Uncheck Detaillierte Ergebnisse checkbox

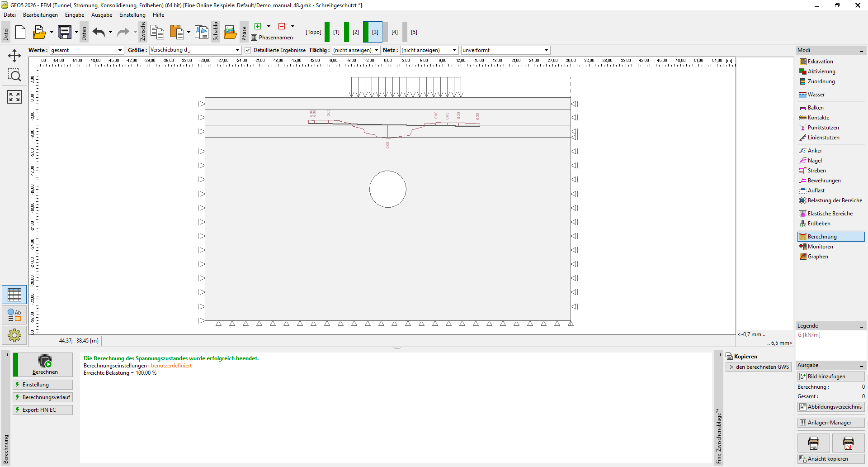pyautogui.click(x=248, y=50)
